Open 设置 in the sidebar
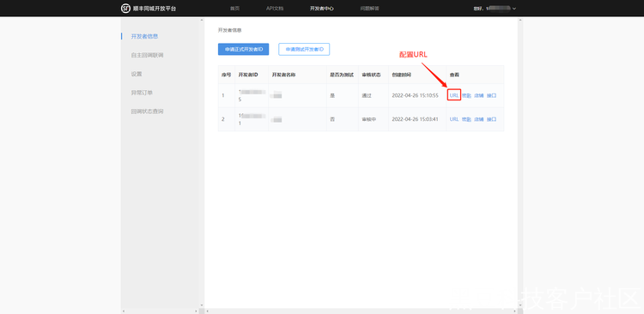 coord(137,74)
